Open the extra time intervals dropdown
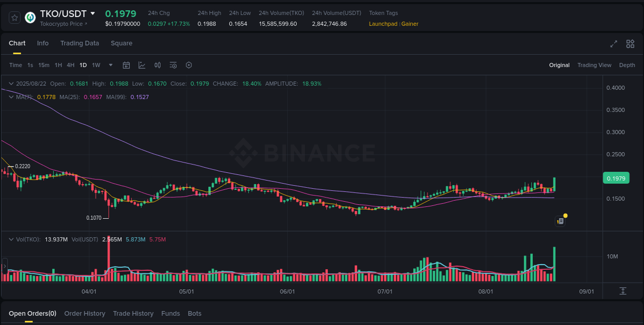The width and height of the screenshot is (644, 325). coord(110,65)
